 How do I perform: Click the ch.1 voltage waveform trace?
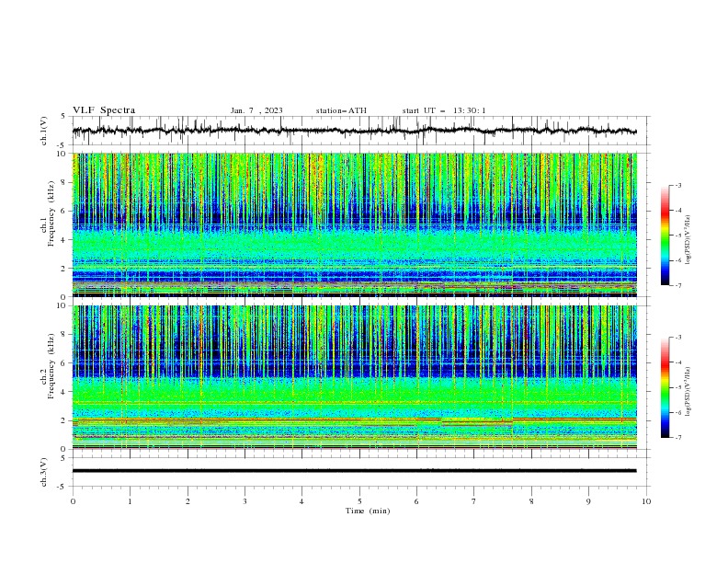[x=354, y=131]
